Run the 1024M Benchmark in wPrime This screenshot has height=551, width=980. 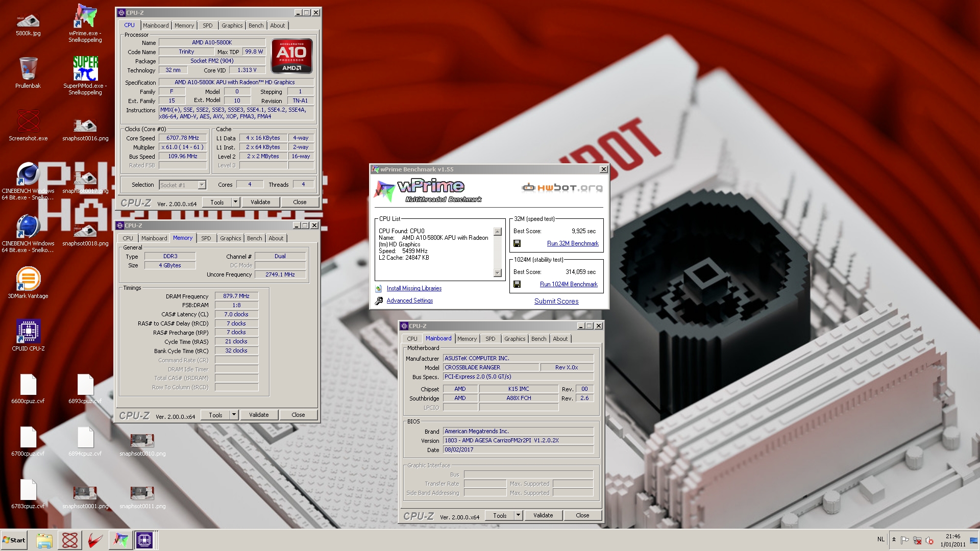tap(569, 284)
